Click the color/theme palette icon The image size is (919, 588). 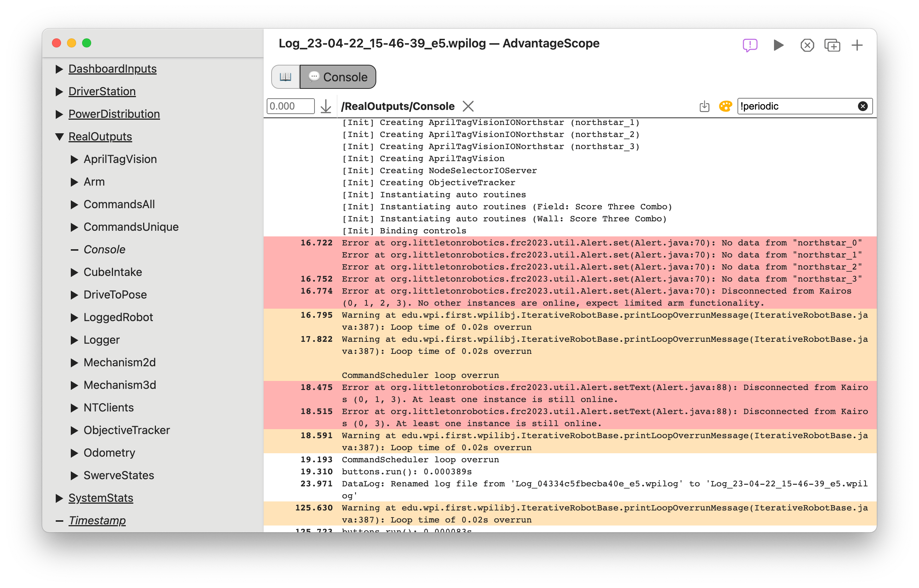[x=725, y=106]
